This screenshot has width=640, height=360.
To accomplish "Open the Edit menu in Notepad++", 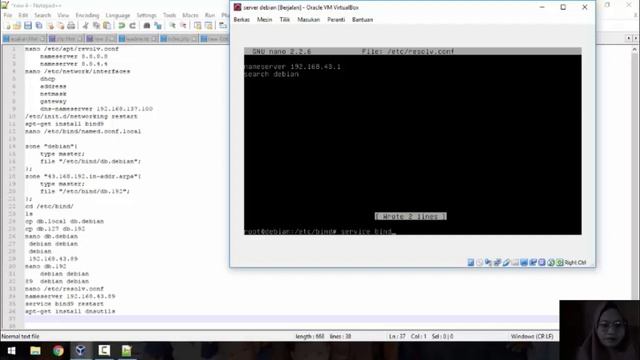I will [23, 15].
